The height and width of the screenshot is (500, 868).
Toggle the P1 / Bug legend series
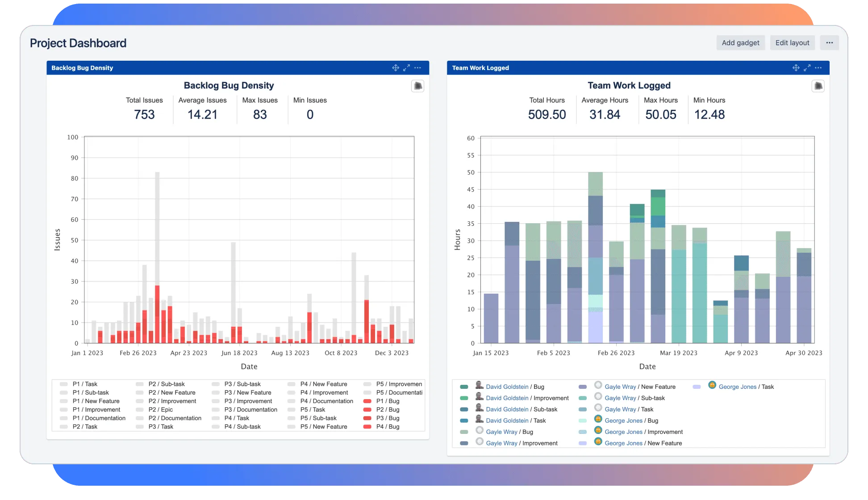pos(388,401)
